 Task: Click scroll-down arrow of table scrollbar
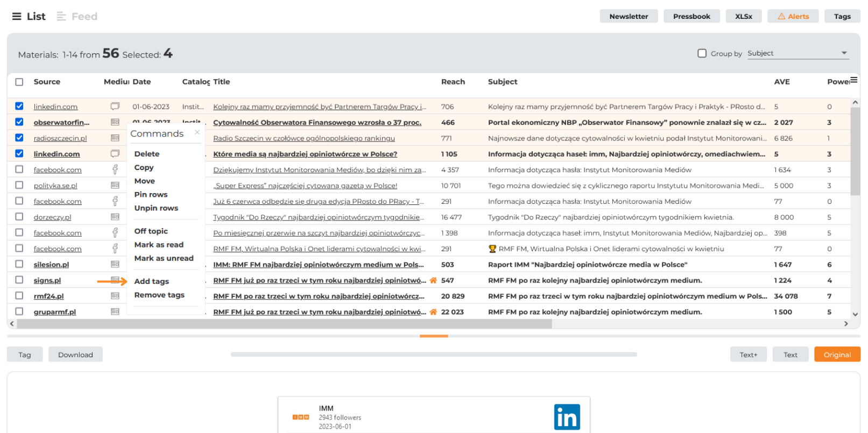pyautogui.click(x=855, y=314)
